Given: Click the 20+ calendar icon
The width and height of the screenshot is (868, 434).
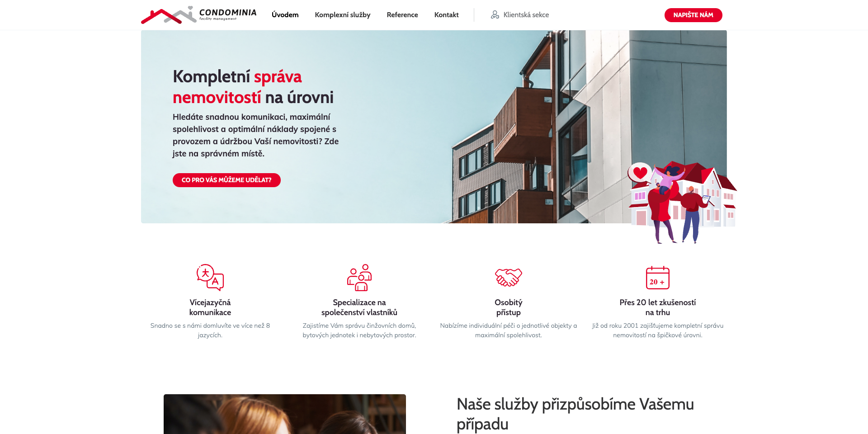Looking at the screenshot, I should pos(658,277).
